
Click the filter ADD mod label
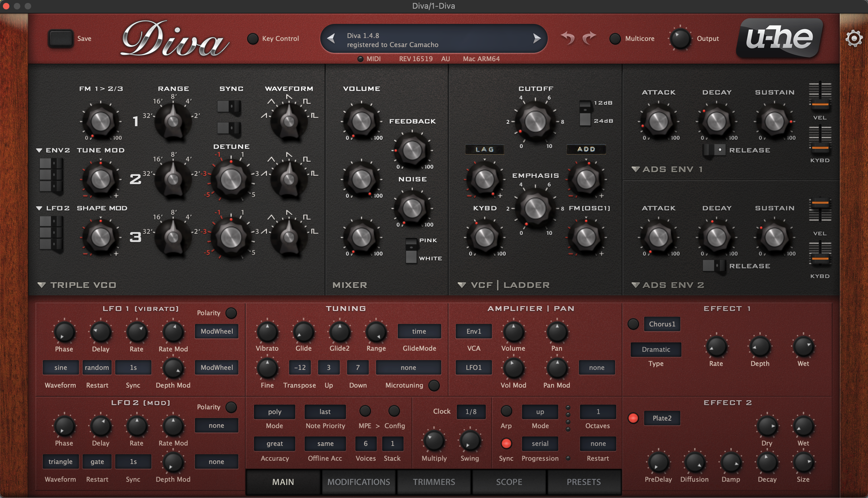pyautogui.click(x=586, y=149)
